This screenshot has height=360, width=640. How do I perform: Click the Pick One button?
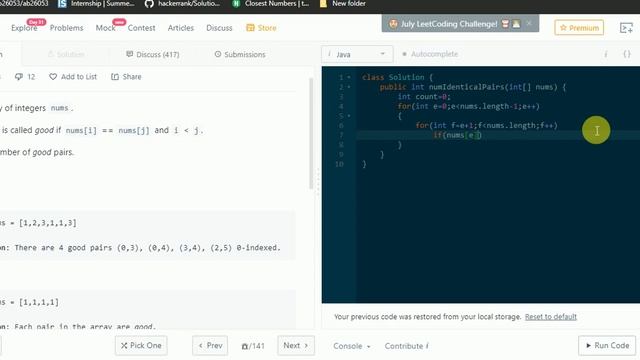click(141, 345)
